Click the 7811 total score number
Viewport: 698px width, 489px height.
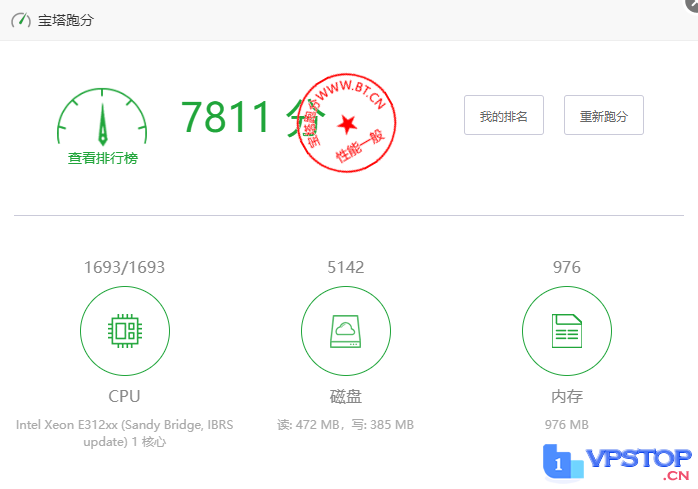228,118
